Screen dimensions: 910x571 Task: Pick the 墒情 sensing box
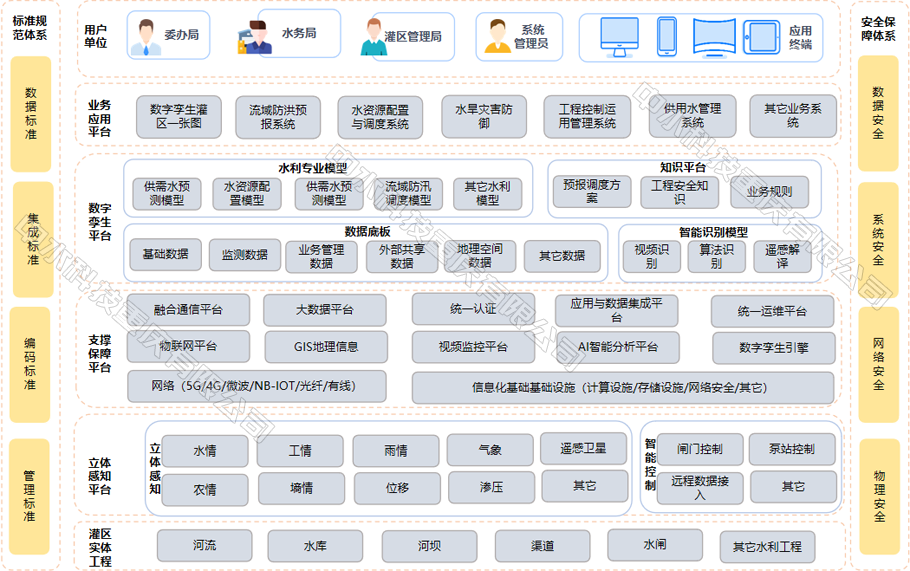(302, 489)
